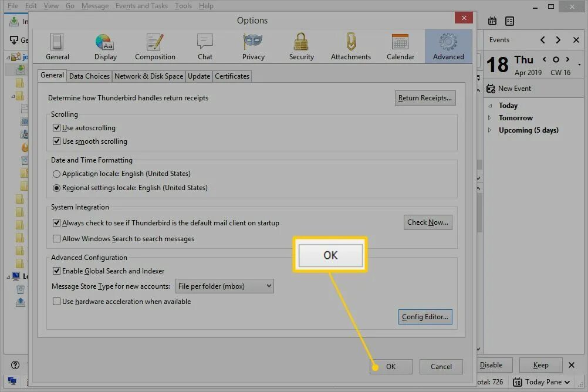Click the CW 16 calendar week label
This screenshot has width=588, height=392.
560,72
